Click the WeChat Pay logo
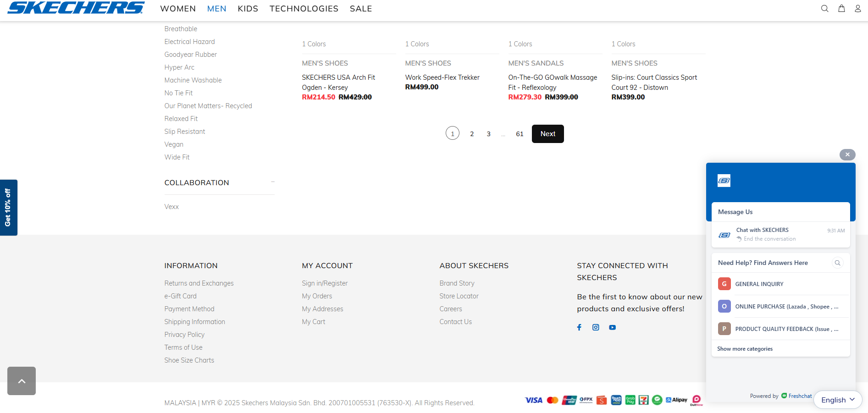The width and height of the screenshot is (868, 413). [657, 400]
